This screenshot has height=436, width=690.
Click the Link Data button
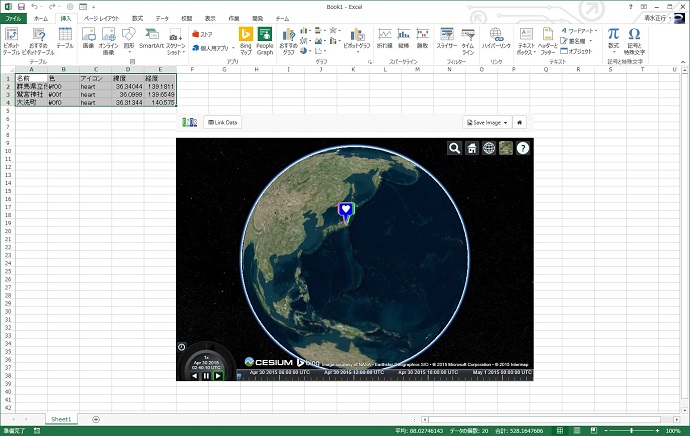(223, 122)
